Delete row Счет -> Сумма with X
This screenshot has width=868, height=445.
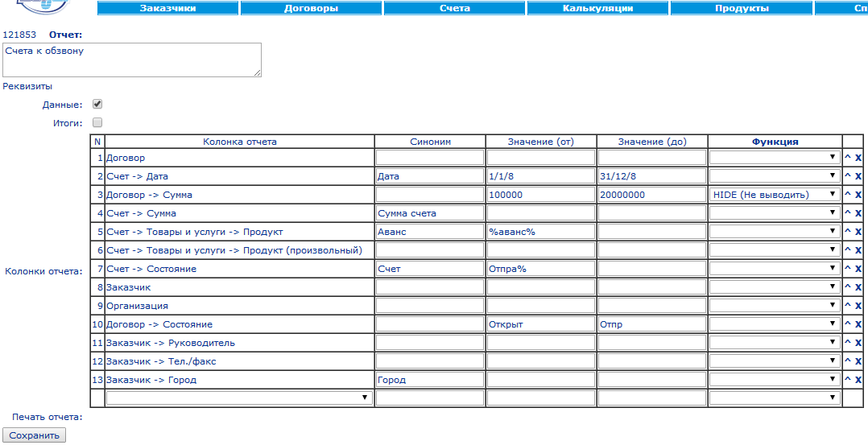pyautogui.click(x=858, y=213)
